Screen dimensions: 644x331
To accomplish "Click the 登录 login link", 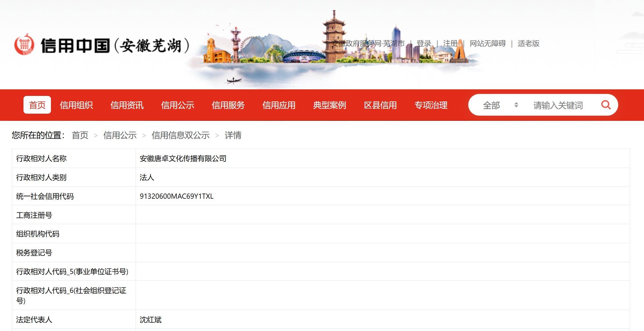I will pos(424,44).
